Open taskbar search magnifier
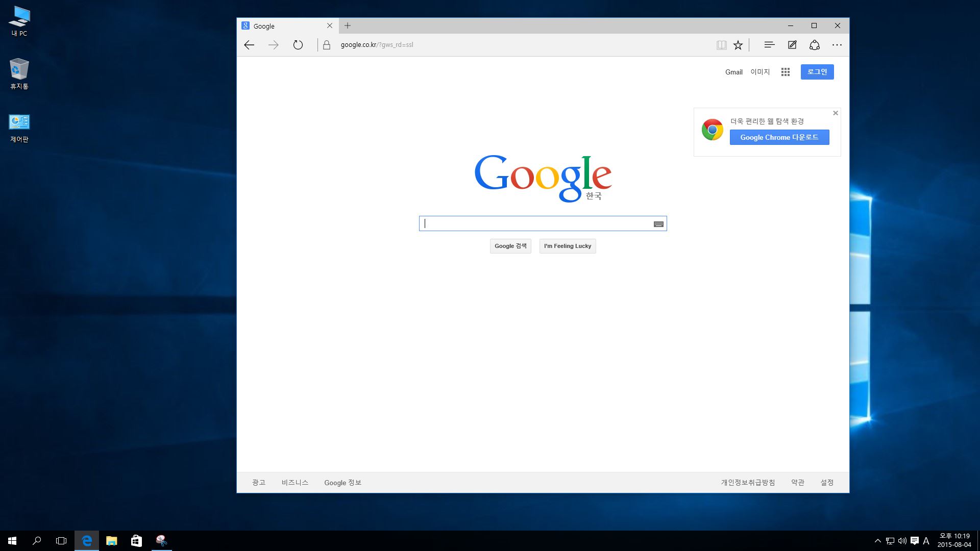Screen dimensions: 980x551 pyautogui.click(x=37, y=541)
